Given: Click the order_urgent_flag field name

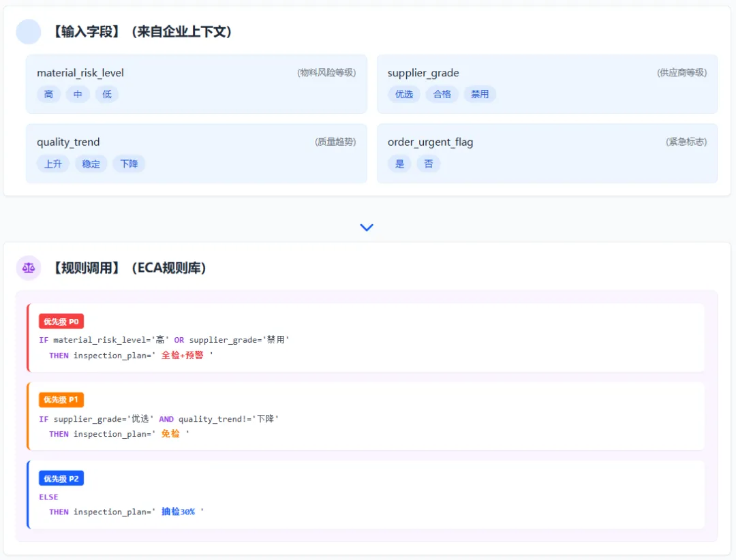Looking at the screenshot, I should tap(431, 142).
